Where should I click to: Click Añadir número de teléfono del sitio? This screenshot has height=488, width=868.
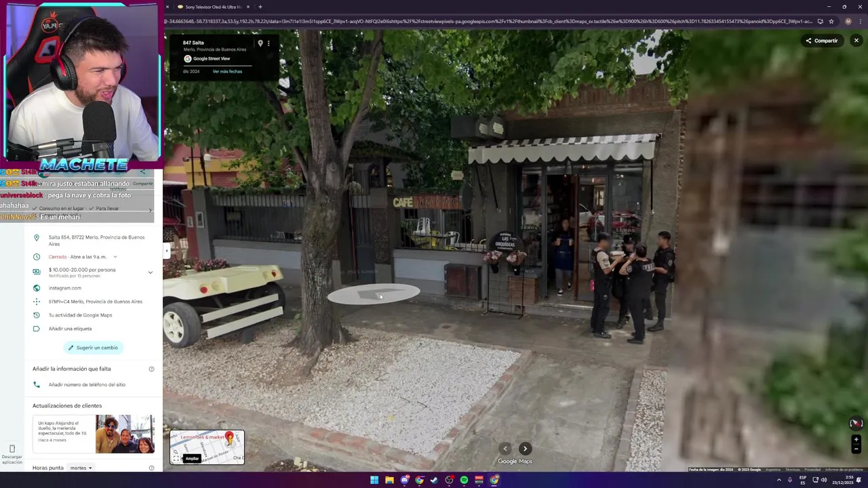pos(87,384)
